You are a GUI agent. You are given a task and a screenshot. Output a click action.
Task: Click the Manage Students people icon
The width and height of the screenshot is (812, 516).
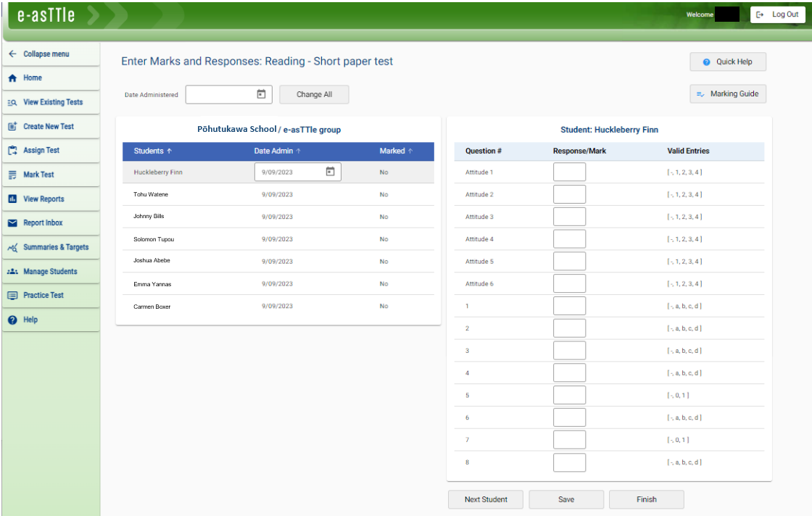coord(12,272)
